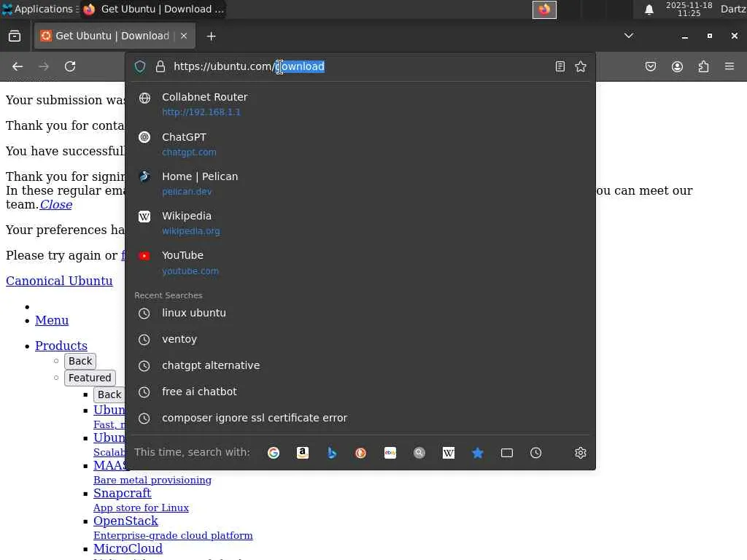Image resolution: width=747 pixels, height=560 pixels.
Task: Select recent search chatgpt alternative
Action: [360, 366]
